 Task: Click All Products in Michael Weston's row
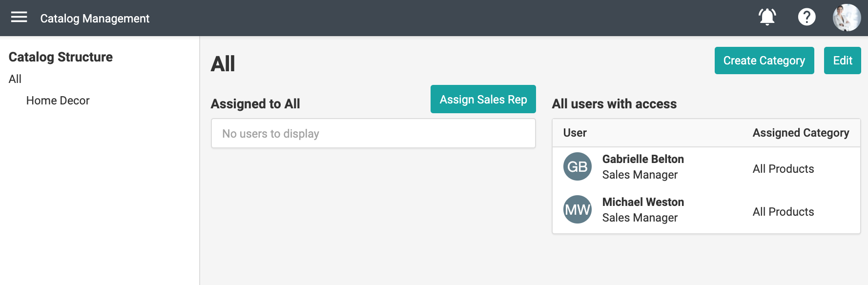pyautogui.click(x=783, y=212)
